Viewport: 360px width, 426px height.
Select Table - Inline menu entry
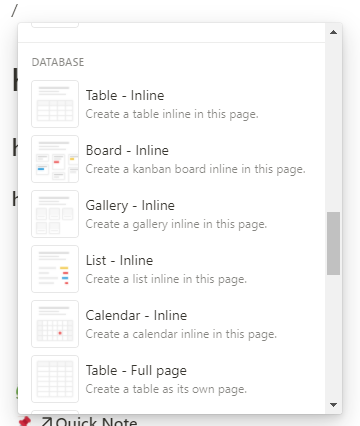(x=171, y=104)
